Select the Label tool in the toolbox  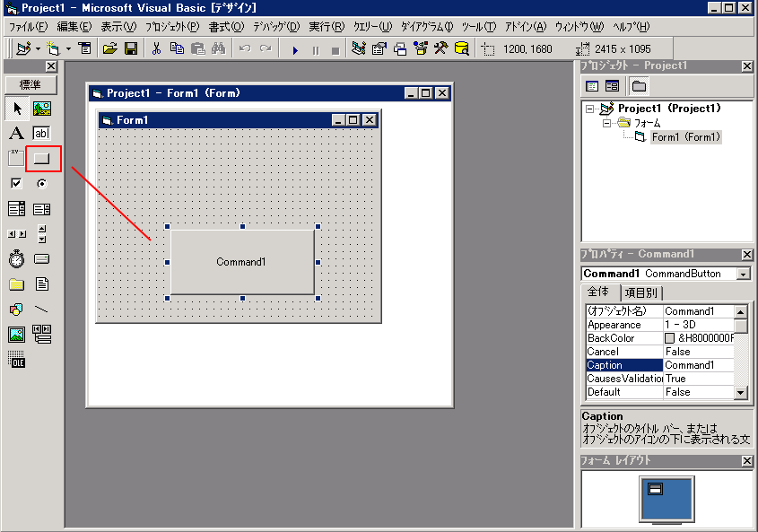click(14, 133)
